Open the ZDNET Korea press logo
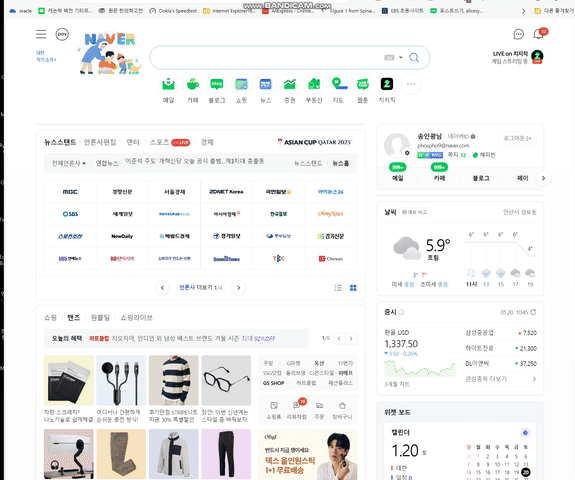 pos(226,192)
